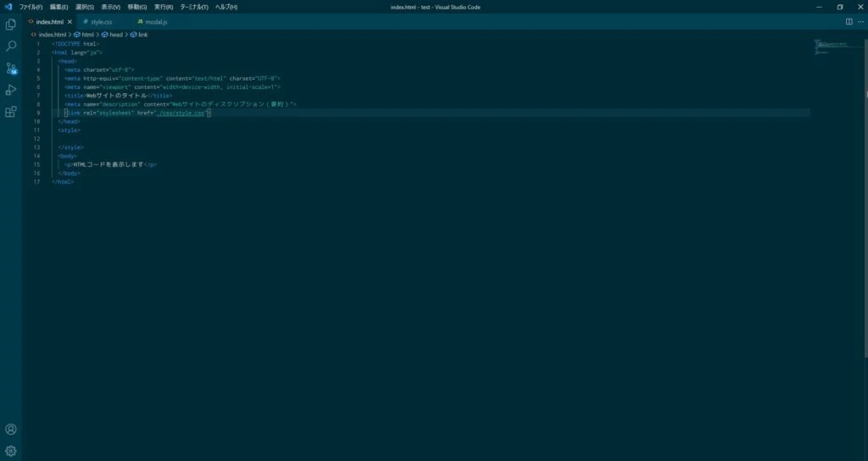This screenshot has width=868, height=461.
Task: Click the html lang="ja" line
Action: tap(77, 53)
